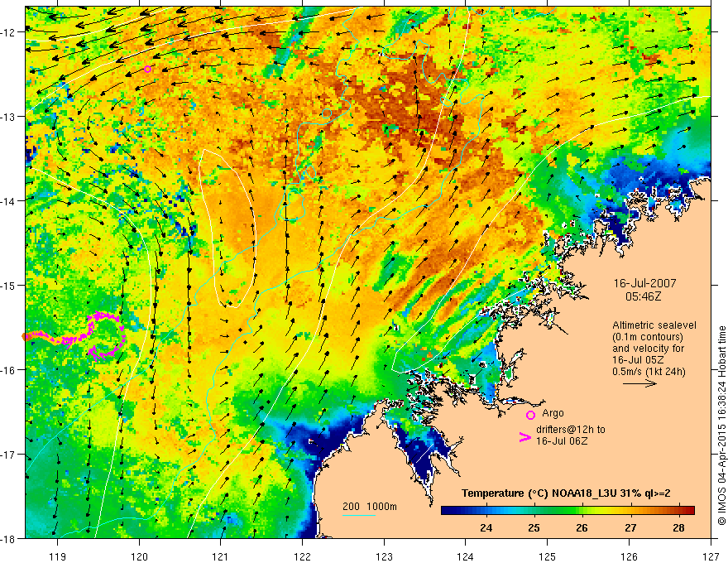Click the magenta drifter track loop

(x=106, y=335)
